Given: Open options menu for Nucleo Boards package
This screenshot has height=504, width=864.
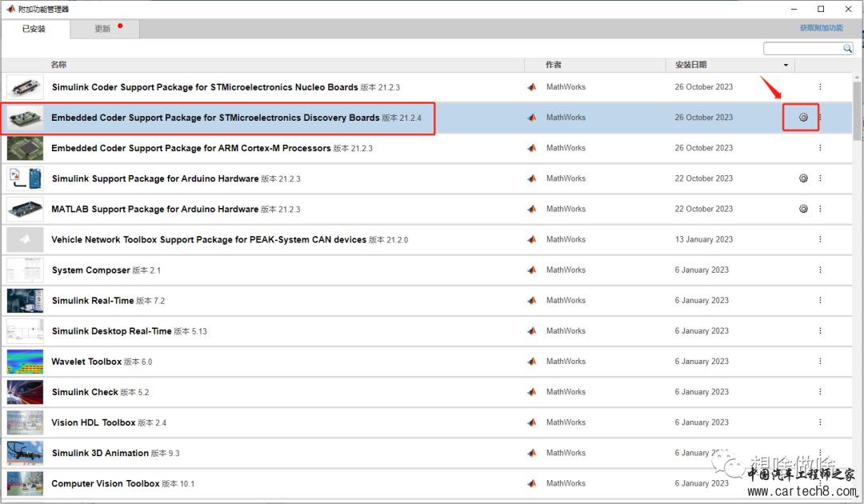Looking at the screenshot, I should point(820,87).
